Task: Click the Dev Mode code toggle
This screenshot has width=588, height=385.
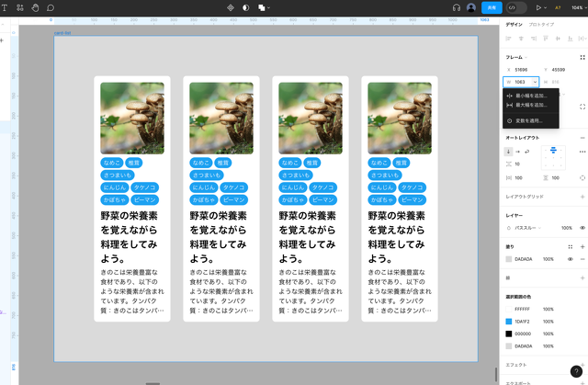Action: tap(512, 7)
